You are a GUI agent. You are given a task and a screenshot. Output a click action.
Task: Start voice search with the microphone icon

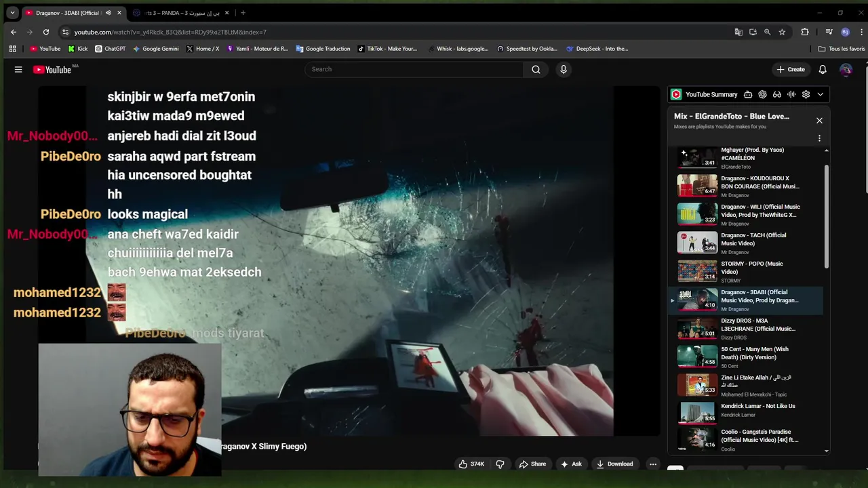pyautogui.click(x=564, y=69)
